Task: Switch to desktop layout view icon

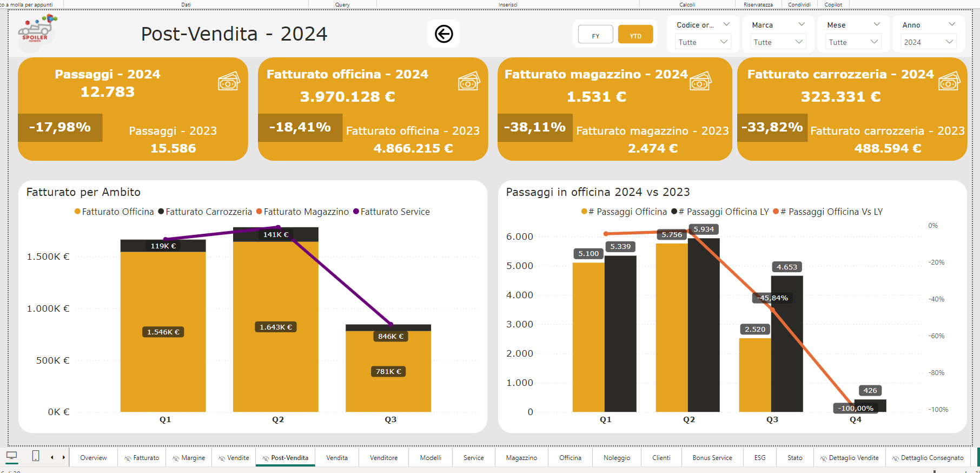Action: pos(11,456)
